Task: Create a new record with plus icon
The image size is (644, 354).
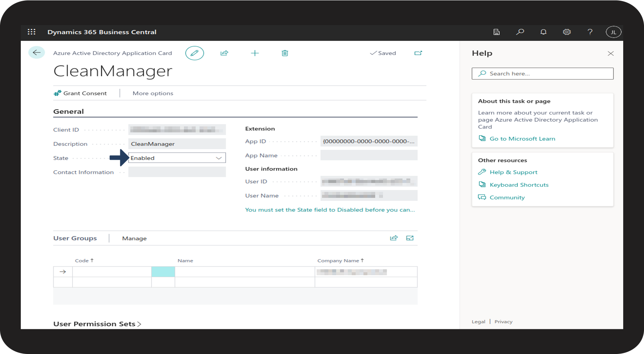Action: point(255,53)
